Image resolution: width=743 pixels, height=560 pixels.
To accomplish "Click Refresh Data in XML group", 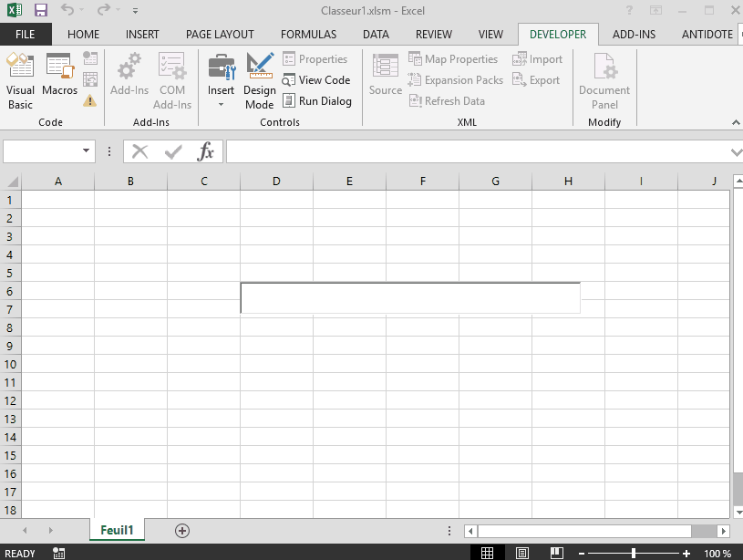I will [453, 100].
